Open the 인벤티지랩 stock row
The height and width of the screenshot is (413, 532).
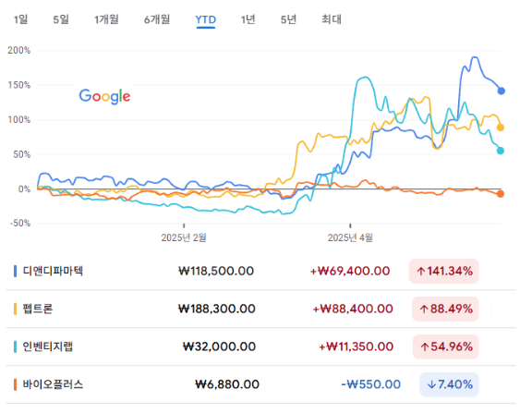[260, 346]
